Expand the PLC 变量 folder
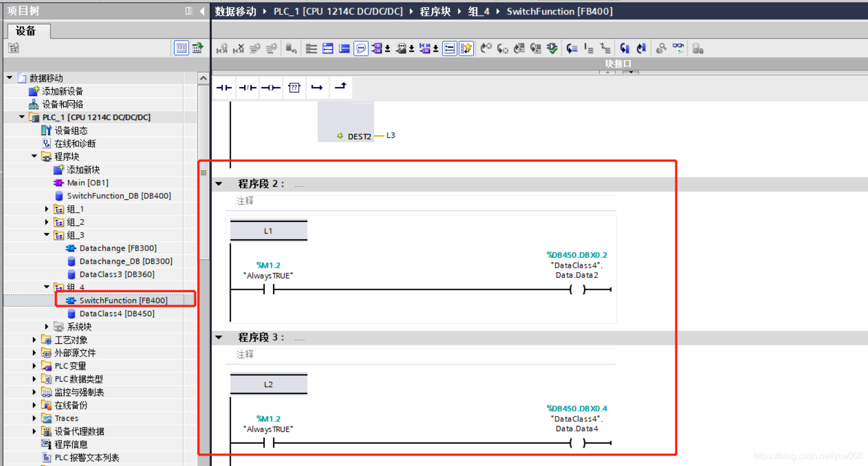 (x=34, y=366)
